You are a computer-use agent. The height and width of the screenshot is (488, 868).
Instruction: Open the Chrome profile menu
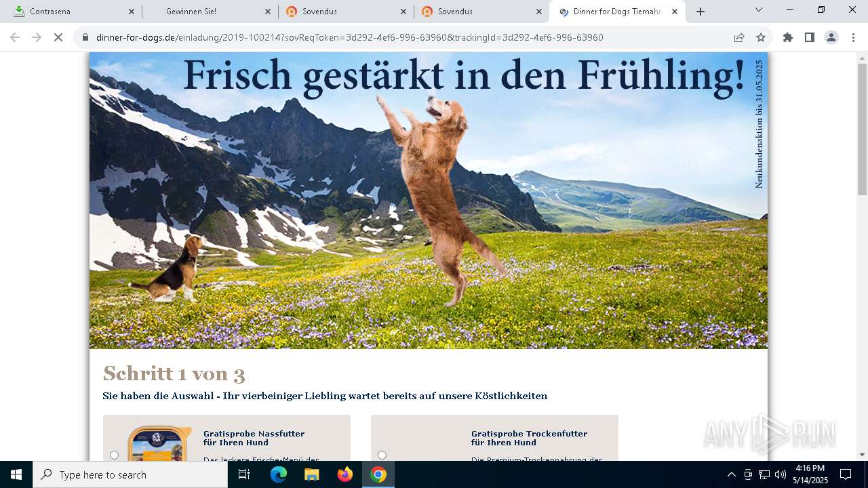point(831,37)
